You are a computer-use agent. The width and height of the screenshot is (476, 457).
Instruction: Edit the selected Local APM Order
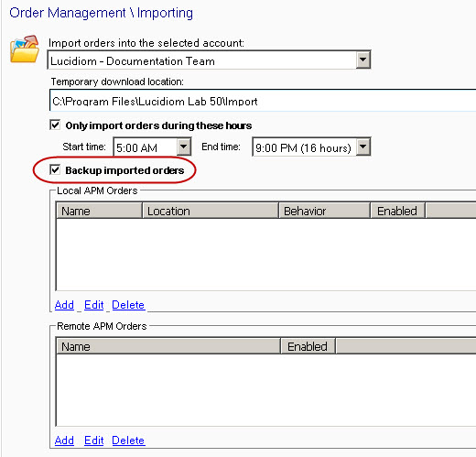[93, 305]
